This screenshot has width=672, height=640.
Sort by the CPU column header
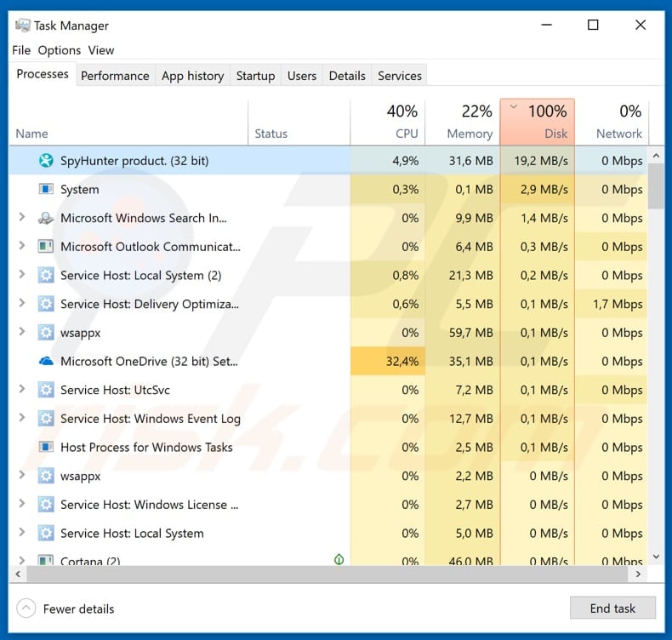pos(387,123)
